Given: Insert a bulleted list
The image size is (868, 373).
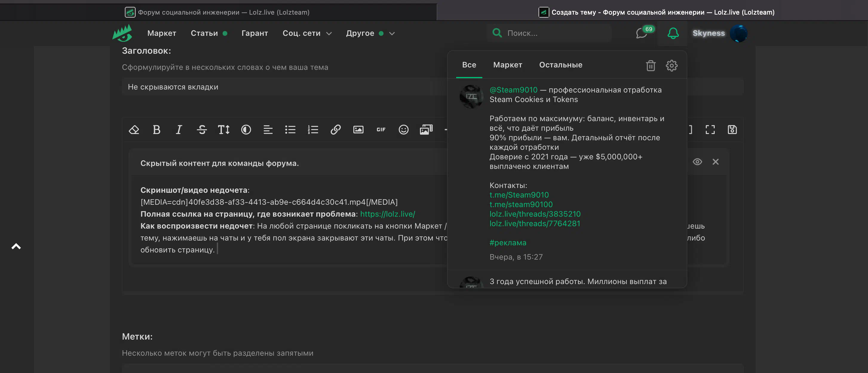Looking at the screenshot, I should [x=290, y=130].
